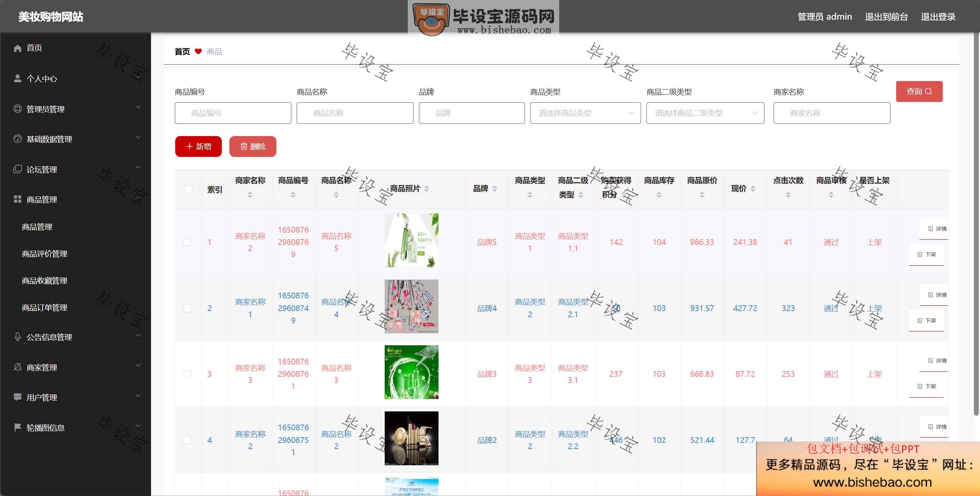
Task: Go to 首页 in the sidebar
Action: point(34,48)
